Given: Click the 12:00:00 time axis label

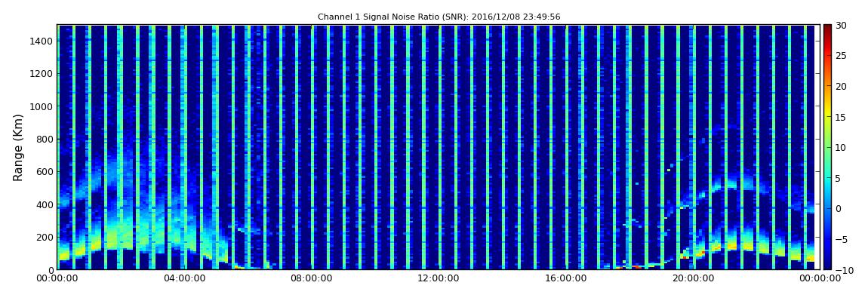Looking at the screenshot, I should click(x=439, y=279).
